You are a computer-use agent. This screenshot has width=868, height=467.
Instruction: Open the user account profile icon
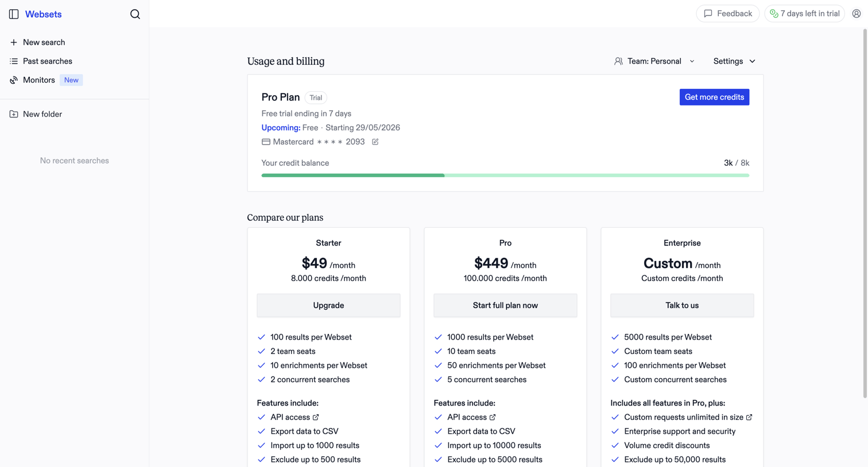[856, 14]
